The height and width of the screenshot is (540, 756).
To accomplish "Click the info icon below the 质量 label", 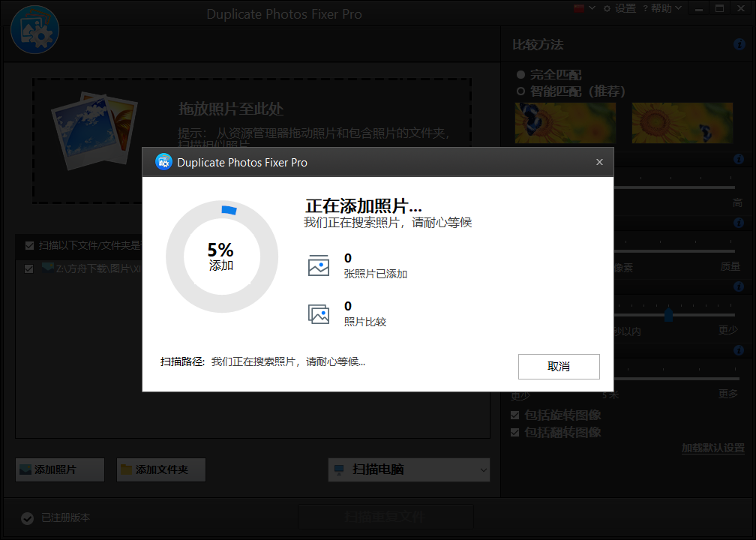I will coord(739,286).
